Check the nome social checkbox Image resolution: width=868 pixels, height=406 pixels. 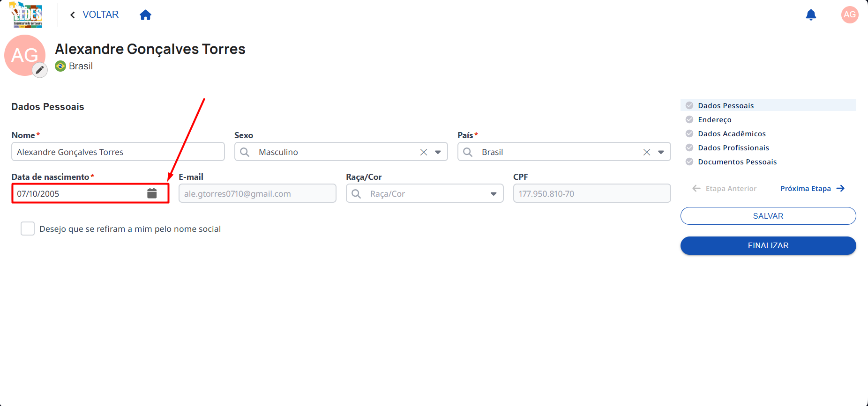28,229
